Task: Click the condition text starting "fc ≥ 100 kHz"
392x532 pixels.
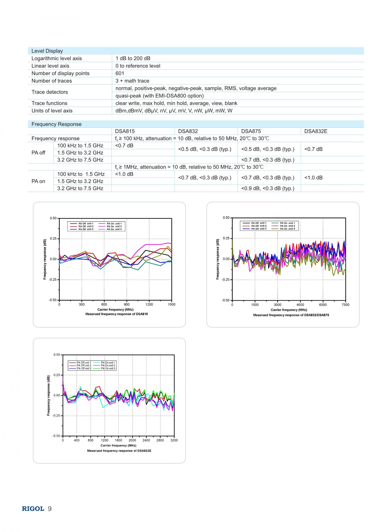Action: click(x=192, y=139)
